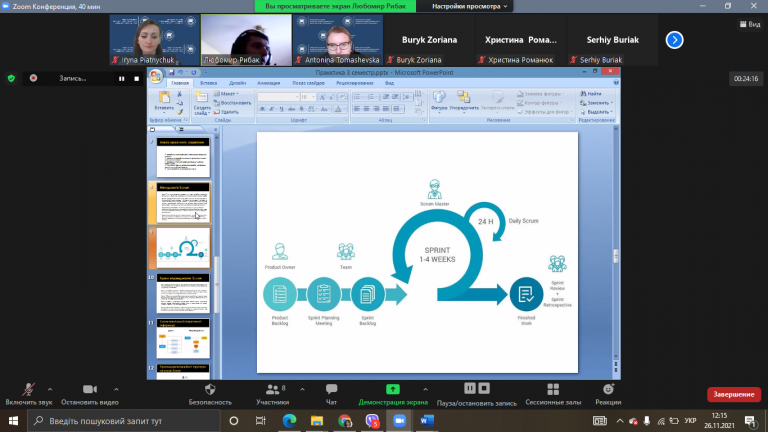Open the Вид layout button

tap(750, 24)
